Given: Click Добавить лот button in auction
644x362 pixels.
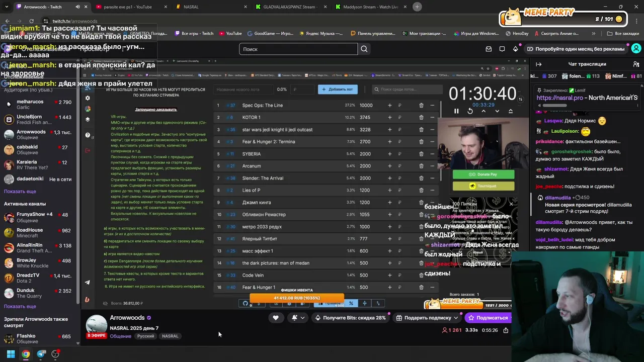Looking at the screenshot, I should tap(337, 89).
